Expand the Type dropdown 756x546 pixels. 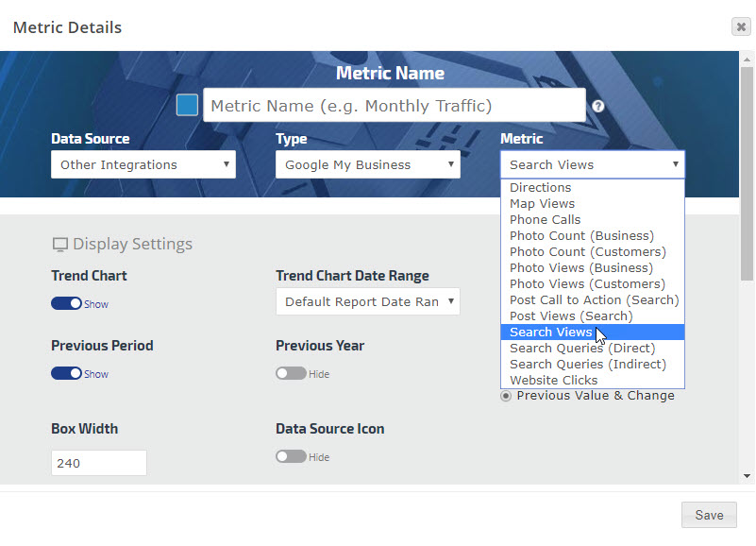[368, 164]
